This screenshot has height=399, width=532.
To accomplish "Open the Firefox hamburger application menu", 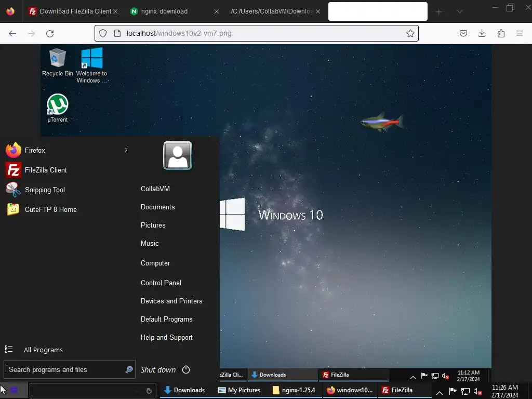I will point(520,33).
